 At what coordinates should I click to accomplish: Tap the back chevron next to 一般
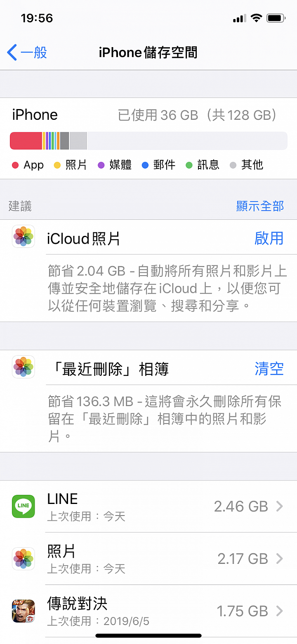click(12, 53)
